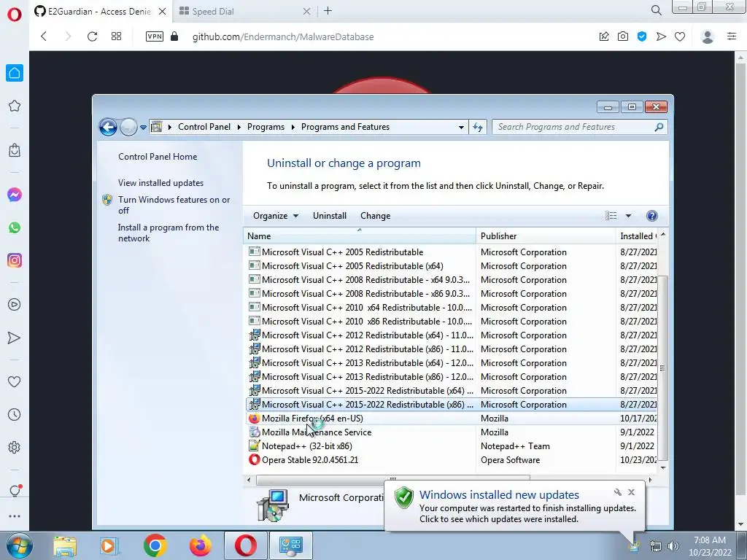The width and height of the screenshot is (747, 560).
Task: Close the Speed Dial tab
Action: click(307, 12)
